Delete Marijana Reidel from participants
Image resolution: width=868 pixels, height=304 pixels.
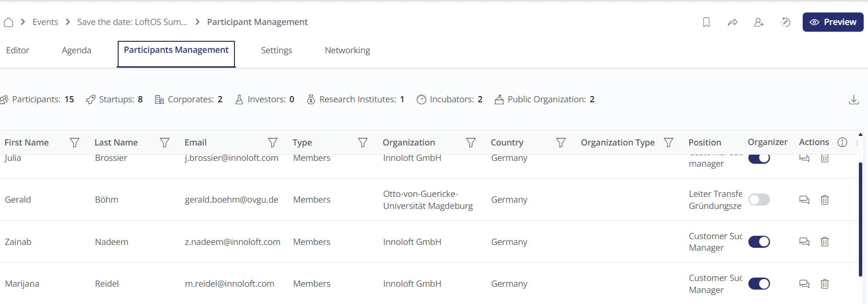(825, 284)
